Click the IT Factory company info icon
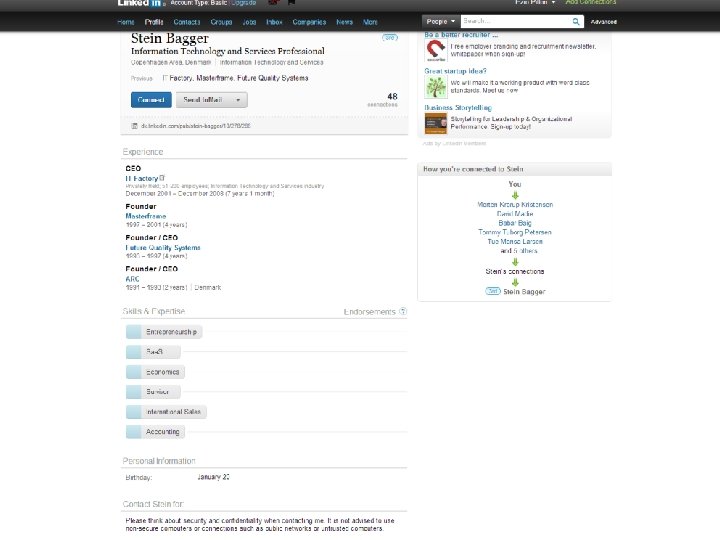This screenshot has width=720, height=540. [162, 178]
